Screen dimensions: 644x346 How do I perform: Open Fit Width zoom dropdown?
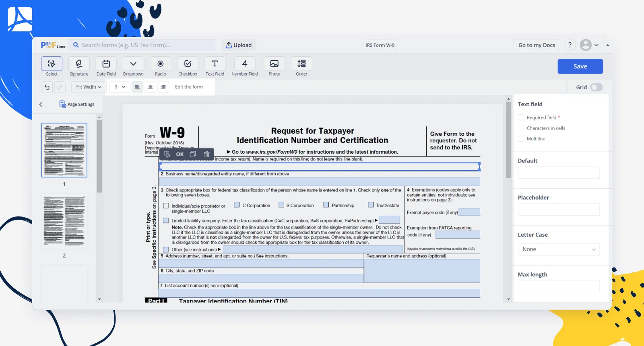[x=89, y=87]
